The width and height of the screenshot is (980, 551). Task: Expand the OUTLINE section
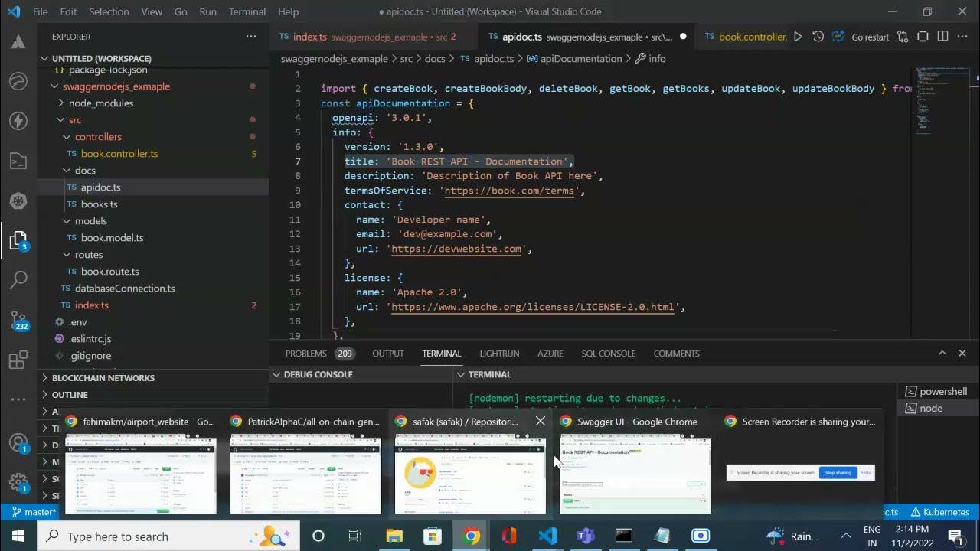153,395
